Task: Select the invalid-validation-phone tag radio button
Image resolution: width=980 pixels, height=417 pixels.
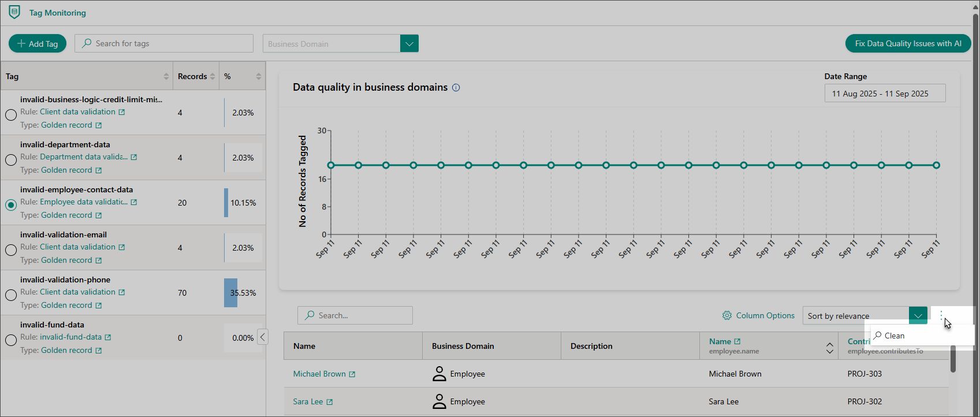Action: 11,295
